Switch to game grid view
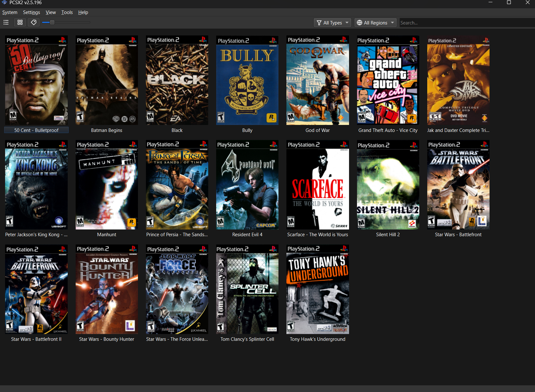 point(20,22)
